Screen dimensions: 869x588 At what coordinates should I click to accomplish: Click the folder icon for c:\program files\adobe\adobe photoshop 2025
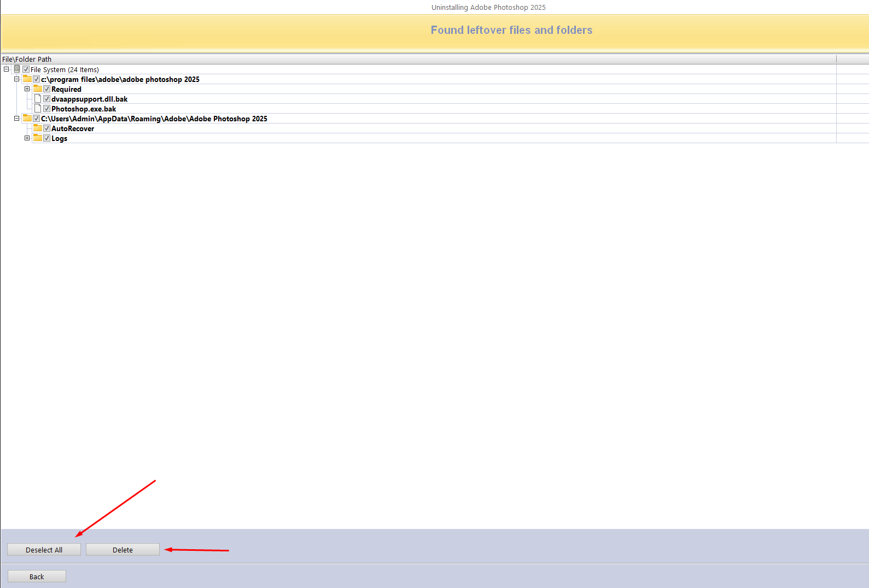(27, 79)
